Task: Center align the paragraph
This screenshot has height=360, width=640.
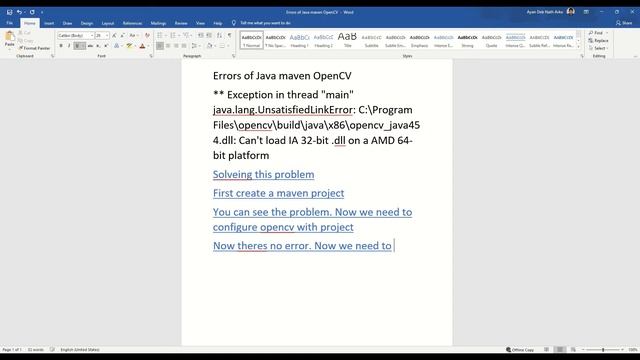Action: point(168,46)
